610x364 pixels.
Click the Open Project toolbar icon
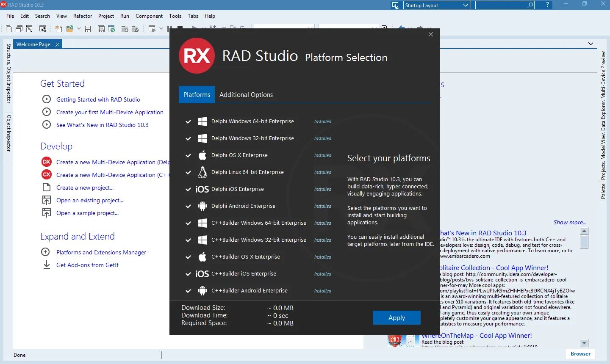[x=111, y=29]
